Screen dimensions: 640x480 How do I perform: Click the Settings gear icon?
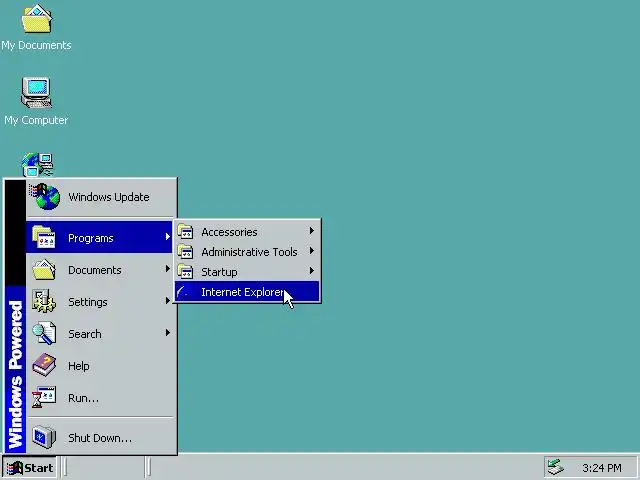tap(44, 301)
